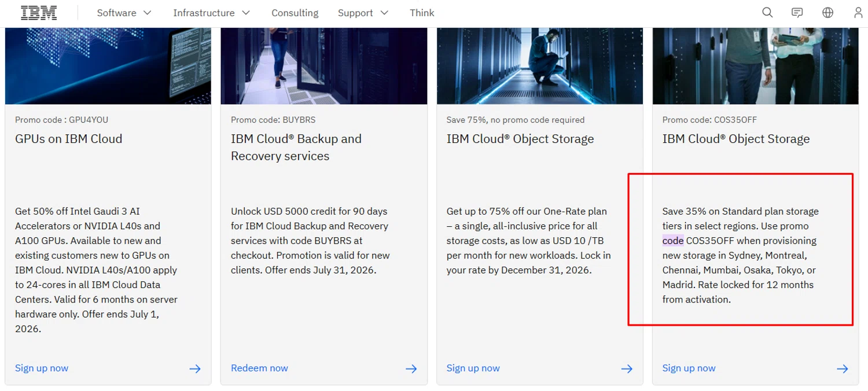Image resolution: width=868 pixels, height=391 pixels.
Task: Click arrow icon in COS35OFF Object Storage card
Action: click(843, 368)
